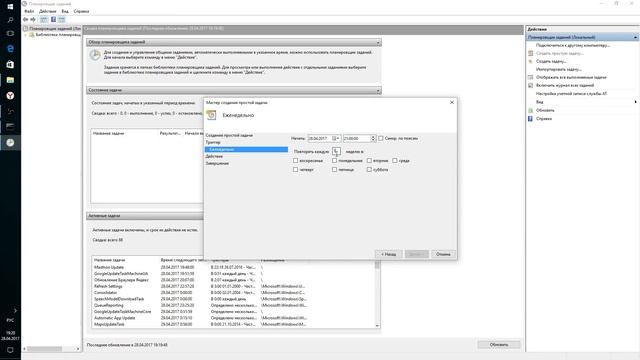Open Task View on taskbar
Viewport: 640px width, 360px height.
point(10,33)
